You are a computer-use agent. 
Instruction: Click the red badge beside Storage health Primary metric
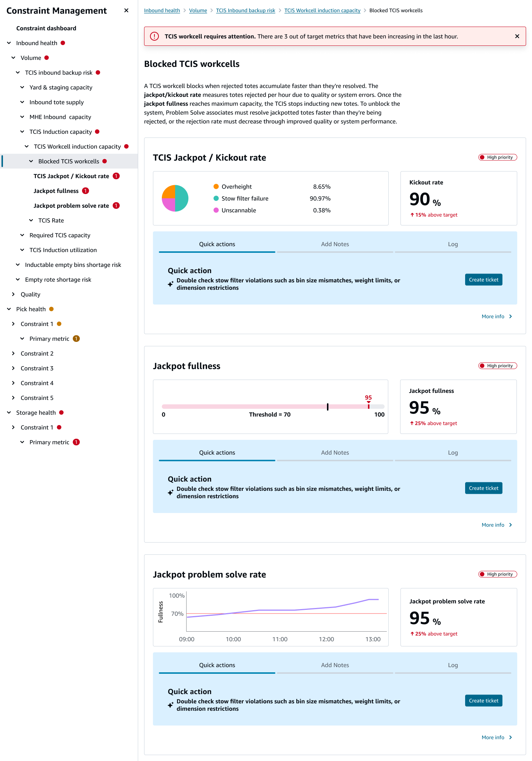point(76,442)
